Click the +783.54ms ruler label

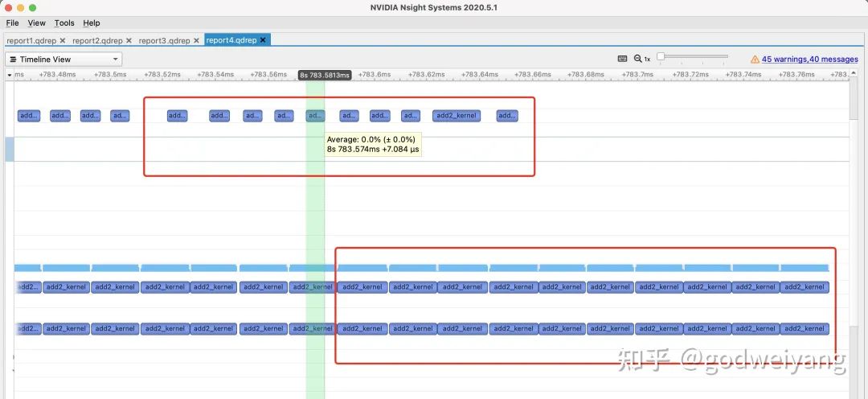(215, 74)
